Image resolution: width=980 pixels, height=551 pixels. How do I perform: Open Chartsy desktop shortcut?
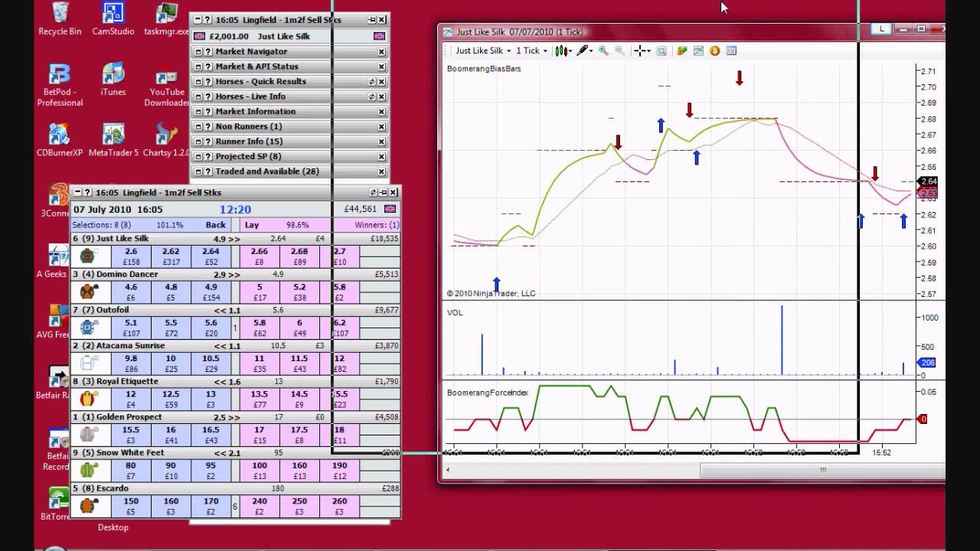(166, 140)
